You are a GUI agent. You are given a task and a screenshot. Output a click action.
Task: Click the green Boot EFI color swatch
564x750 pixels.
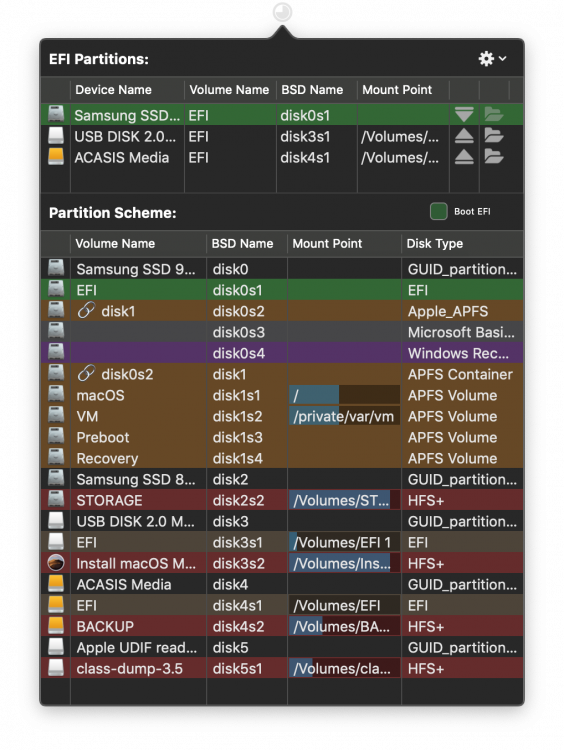(x=439, y=211)
